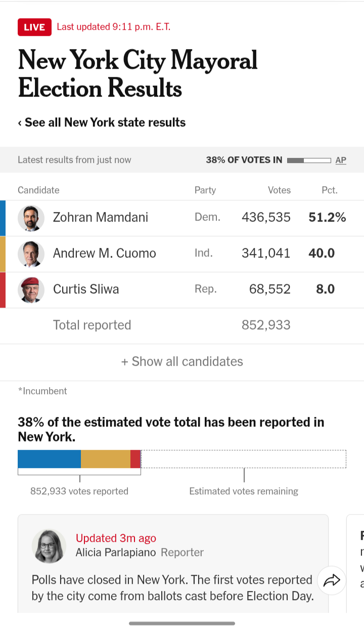Click the votes-in progress bar in header
The width and height of the screenshot is (364, 634).
[x=309, y=160]
